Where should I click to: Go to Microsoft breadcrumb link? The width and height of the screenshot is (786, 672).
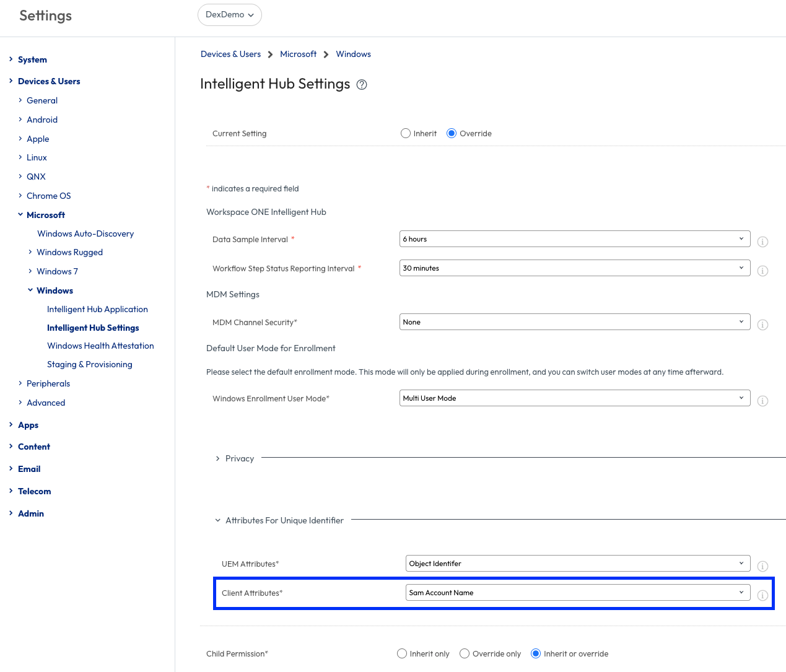point(298,55)
